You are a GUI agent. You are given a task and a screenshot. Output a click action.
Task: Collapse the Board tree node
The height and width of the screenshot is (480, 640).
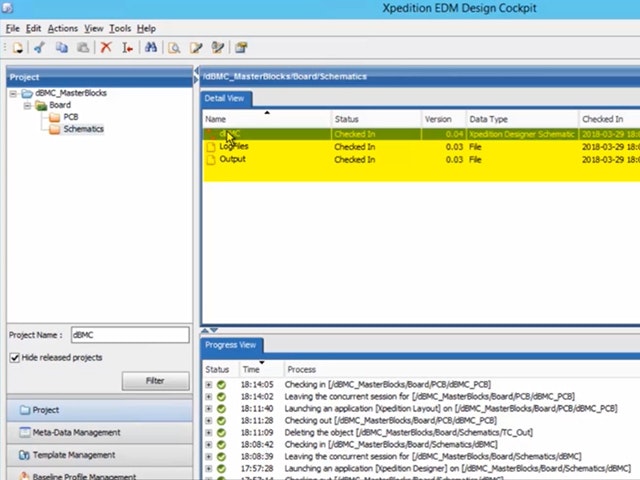(27, 106)
